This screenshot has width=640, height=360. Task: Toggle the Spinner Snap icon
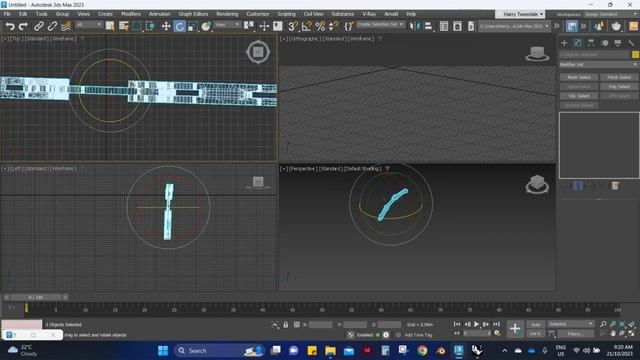tap(333, 26)
